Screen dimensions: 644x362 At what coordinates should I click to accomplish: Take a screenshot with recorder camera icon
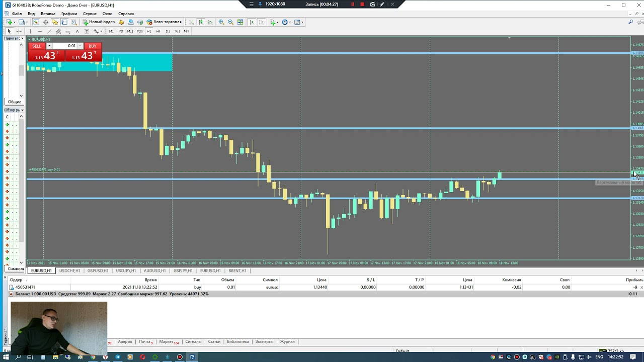coord(372,5)
